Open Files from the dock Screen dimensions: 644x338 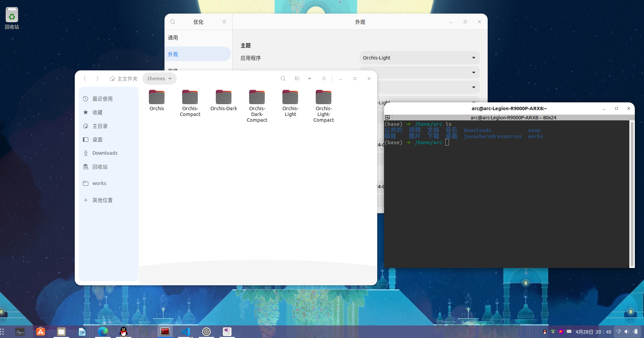click(x=62, y=332)
